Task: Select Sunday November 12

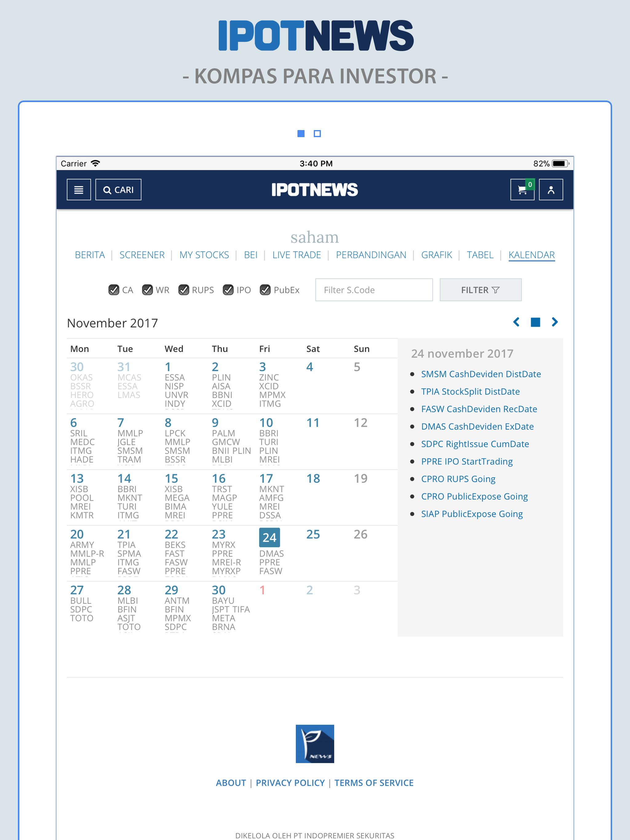Action: tap(361, 423)
